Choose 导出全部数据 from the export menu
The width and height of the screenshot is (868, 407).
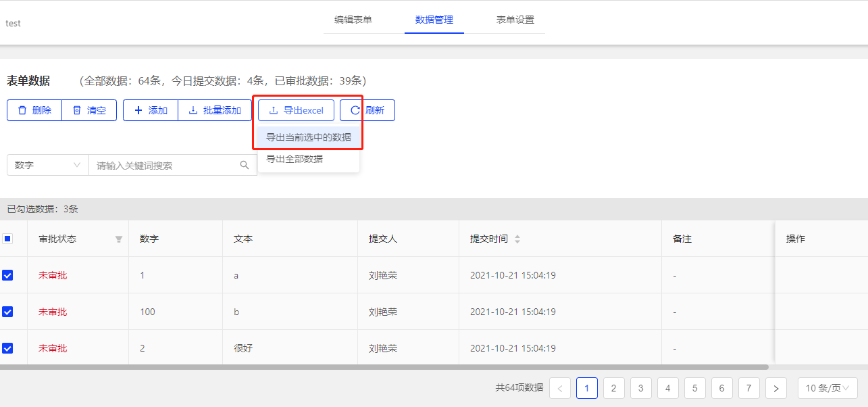click(295, 159)
